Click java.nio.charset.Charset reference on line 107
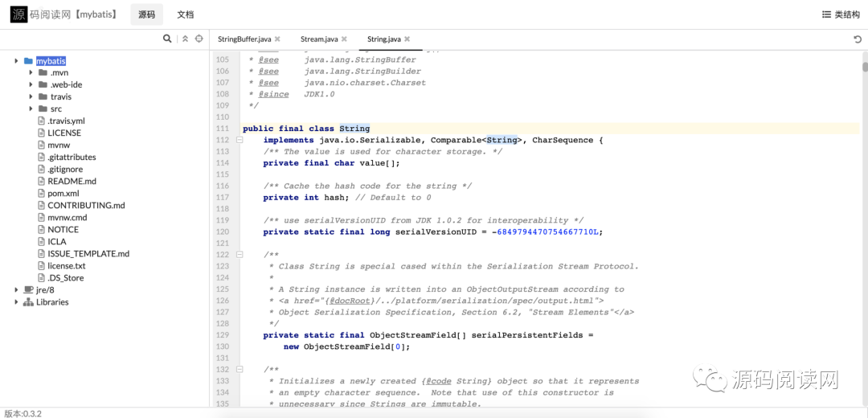This screenshot has height=418, width=868. (365, 83)
